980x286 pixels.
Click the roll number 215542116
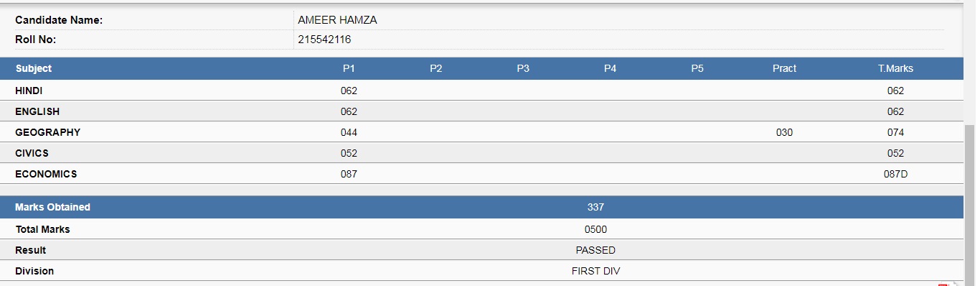point(324,40)
